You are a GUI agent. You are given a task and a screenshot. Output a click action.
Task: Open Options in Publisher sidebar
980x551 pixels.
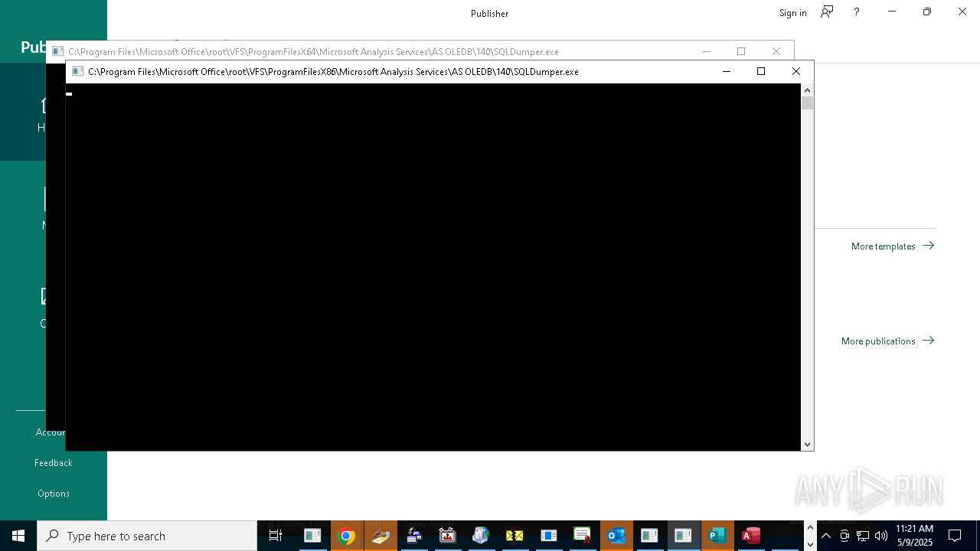click(54, 494)
